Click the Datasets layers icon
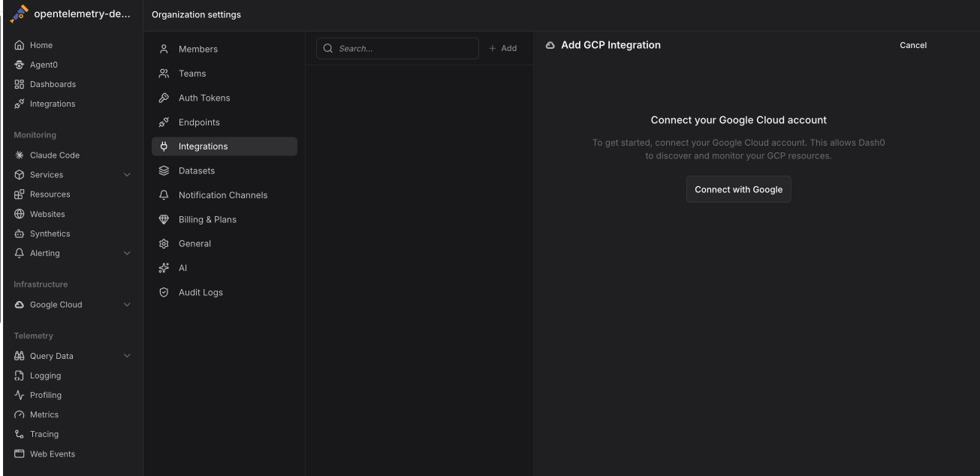The height and width of the screenshot is (476, 980). 164,170
